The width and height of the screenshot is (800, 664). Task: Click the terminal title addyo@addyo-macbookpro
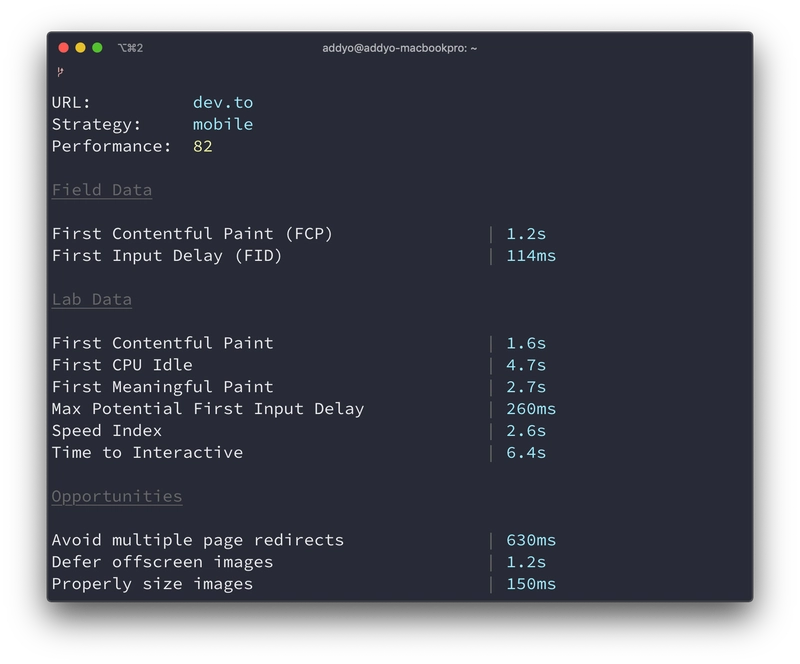pyautogui.click(x=400, y=47)
